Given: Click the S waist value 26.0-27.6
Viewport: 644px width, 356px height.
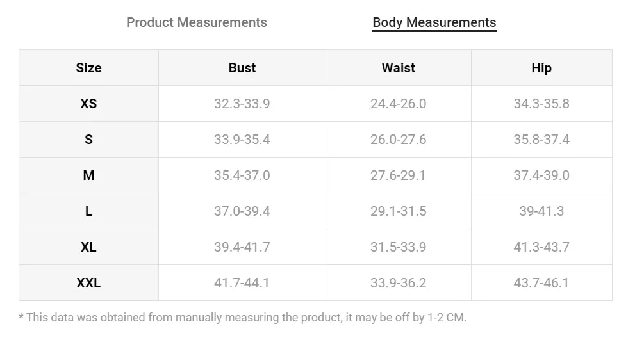Looking at the screenshot, I should (399, 139).
